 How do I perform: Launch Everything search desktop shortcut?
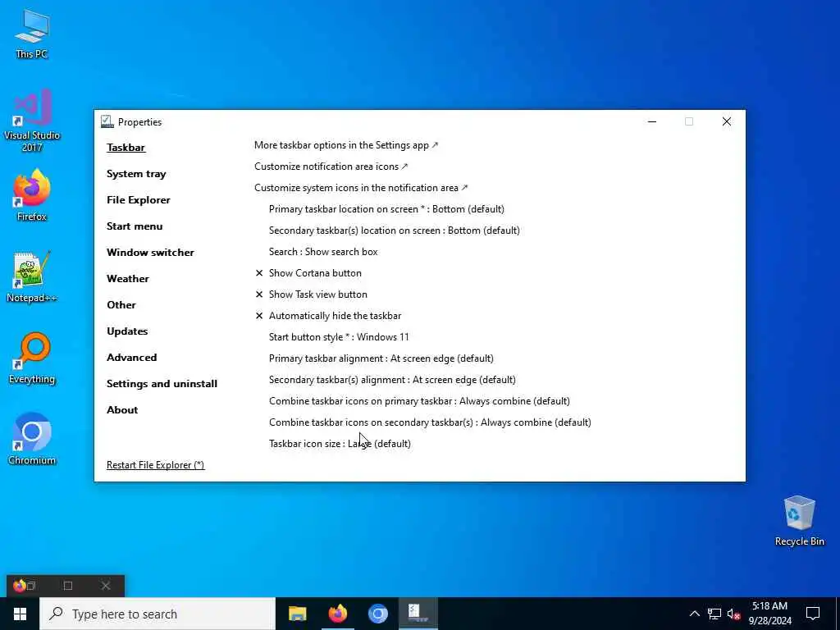click(32, 358)
